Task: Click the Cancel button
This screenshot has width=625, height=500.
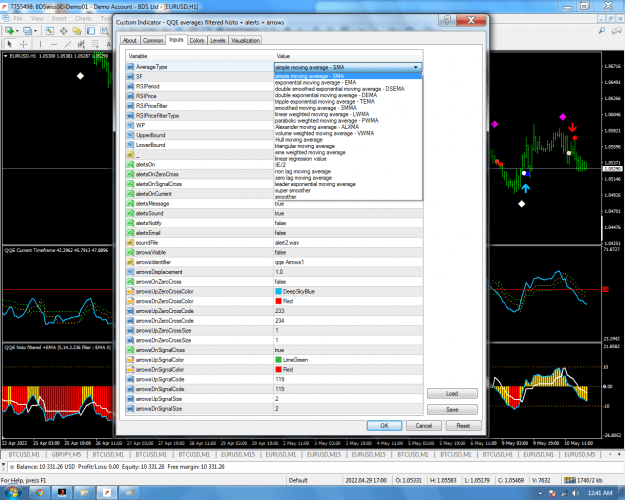Action: 424,425
